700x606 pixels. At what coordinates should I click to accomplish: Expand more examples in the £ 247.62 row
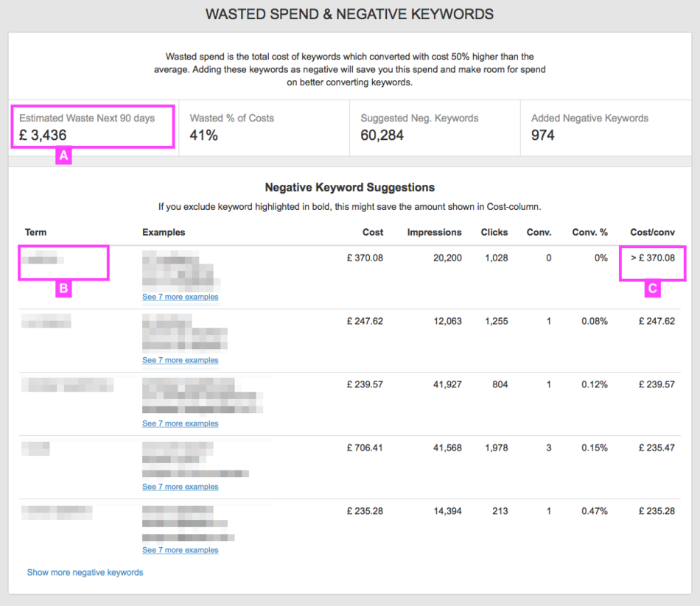[180, 360]
